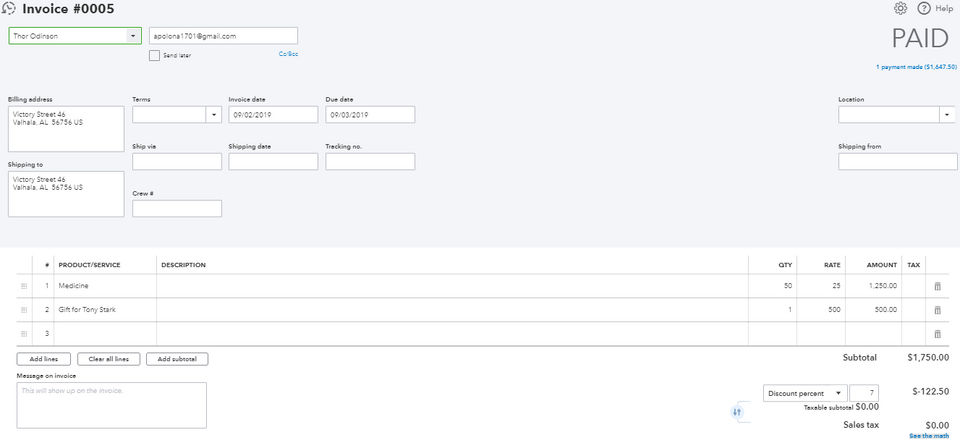Swap discount and sales tax order icon

pos(737,412)
